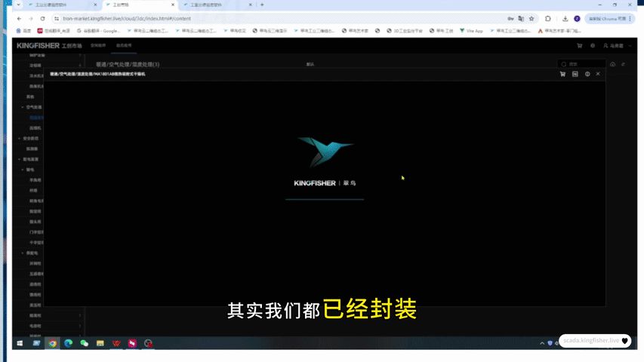Open the translate page icon
The image size is (644, 362).
pos(521,18)
